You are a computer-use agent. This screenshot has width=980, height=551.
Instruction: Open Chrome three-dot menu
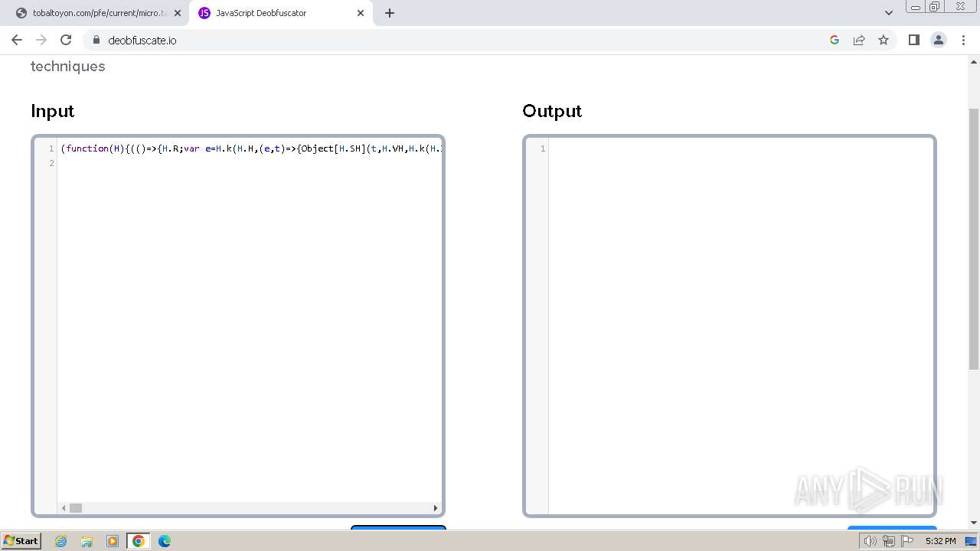(963, 40)
